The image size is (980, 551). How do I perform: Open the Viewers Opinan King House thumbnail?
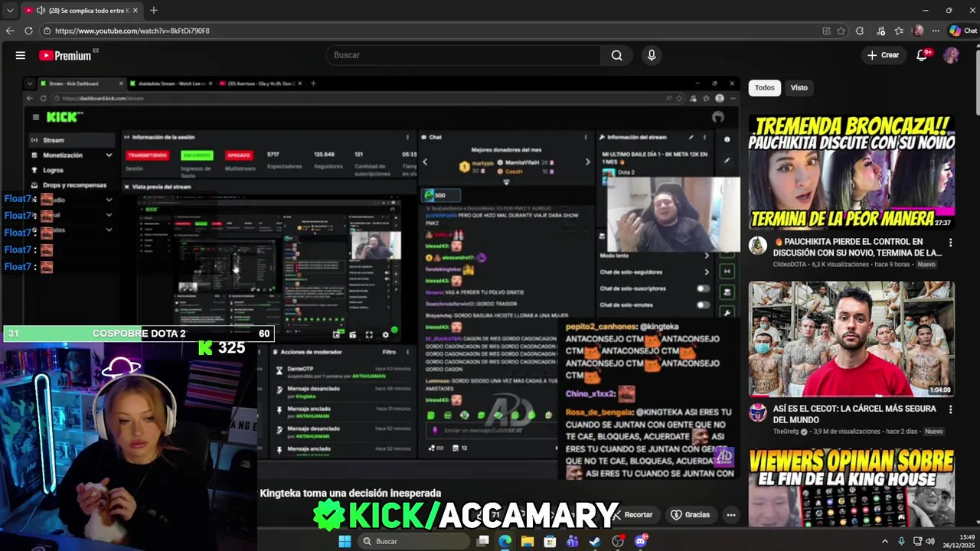pyautogui.click(x=851, y=488)
